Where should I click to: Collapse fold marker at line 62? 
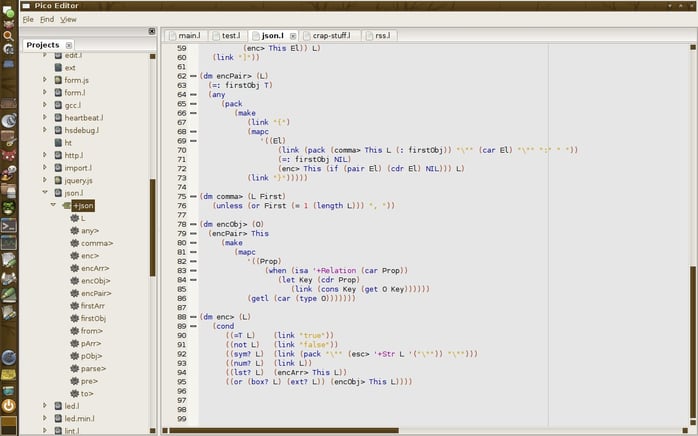coord(193,76)
